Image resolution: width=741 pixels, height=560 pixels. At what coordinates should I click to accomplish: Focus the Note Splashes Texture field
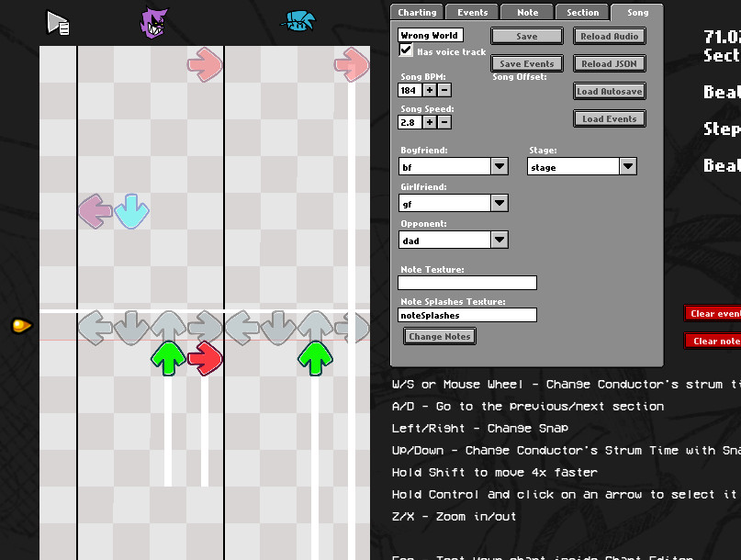pos(467,315)
